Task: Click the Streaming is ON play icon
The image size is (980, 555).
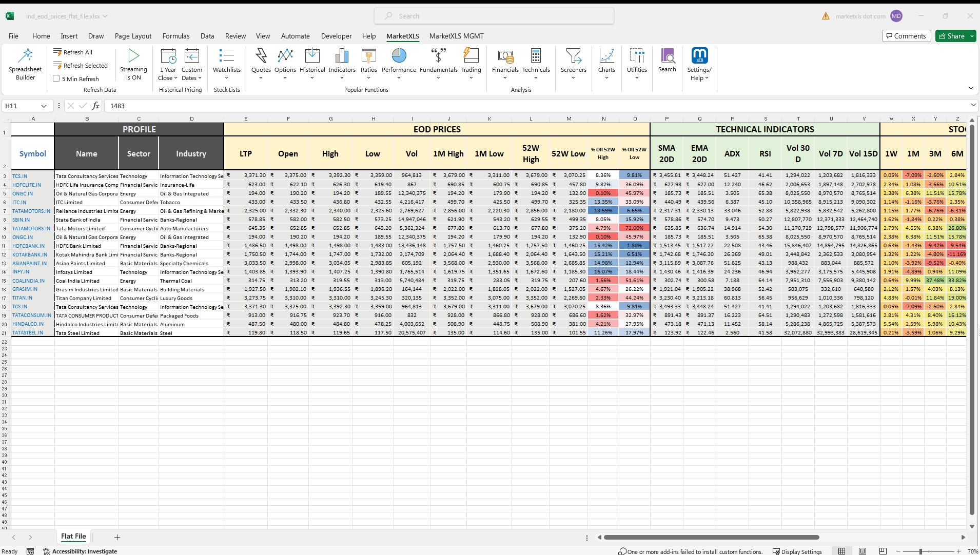Action: (133, 56)
